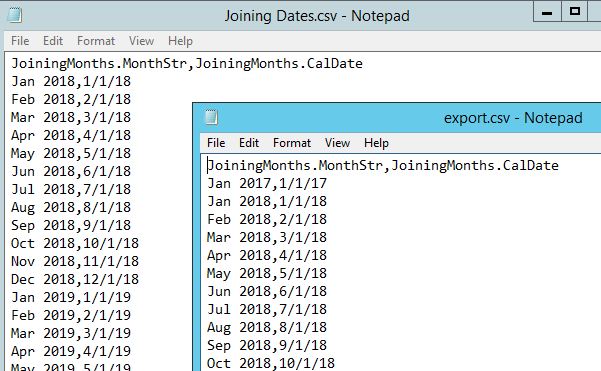Click line 'Apr 2018,4/1/18' in export.csv
Image resolution: width=601 pixels, height=371 pixels.
(x=267, y=256)
